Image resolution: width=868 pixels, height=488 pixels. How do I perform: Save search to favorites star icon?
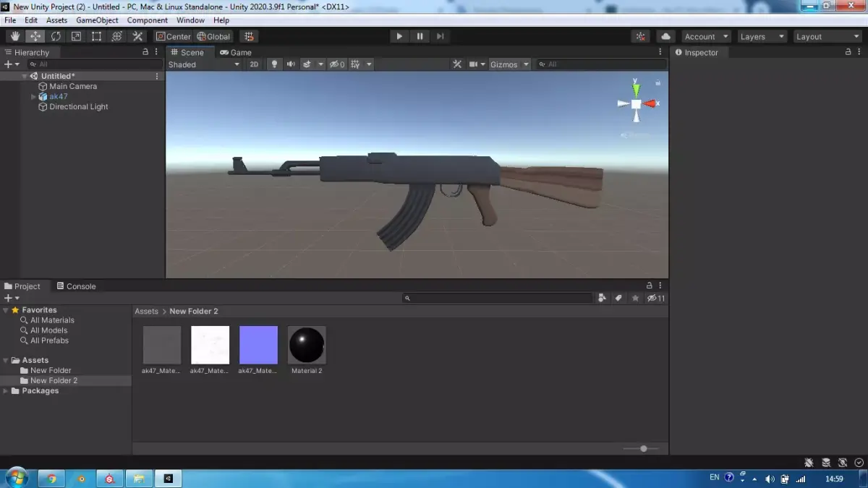point(635,298)
